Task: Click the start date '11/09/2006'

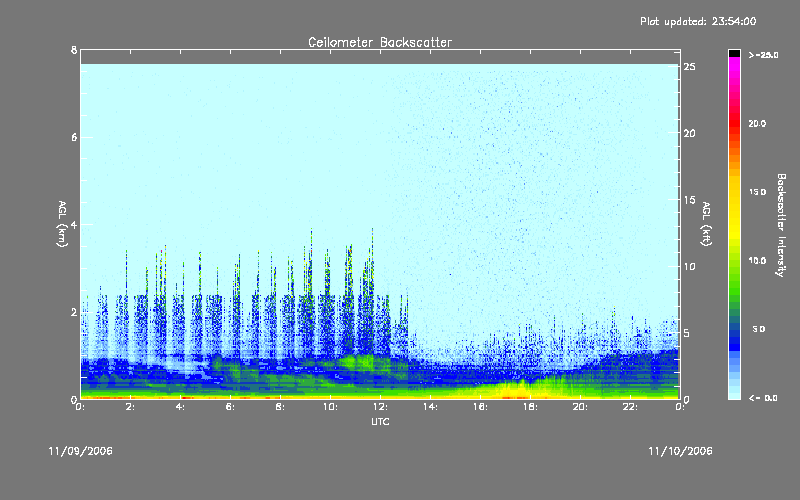Action: pos(81,451)
